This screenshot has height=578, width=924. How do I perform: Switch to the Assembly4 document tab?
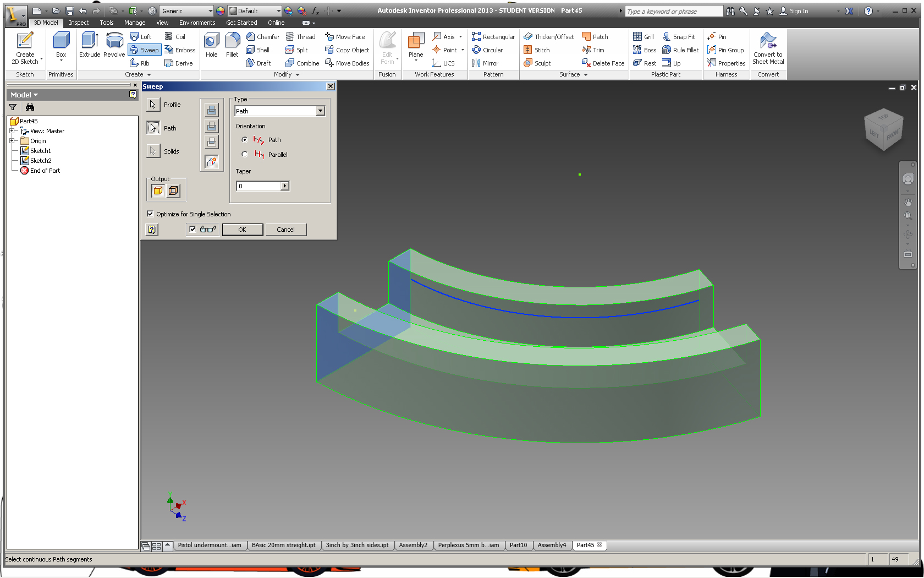(552, 545)
